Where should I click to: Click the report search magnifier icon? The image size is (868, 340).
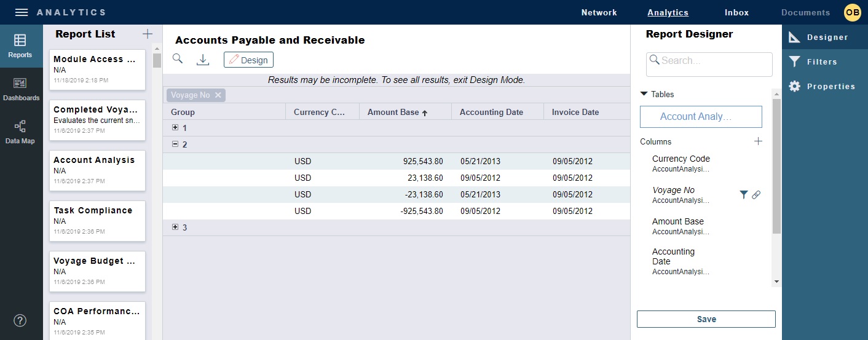pos(178,59)
